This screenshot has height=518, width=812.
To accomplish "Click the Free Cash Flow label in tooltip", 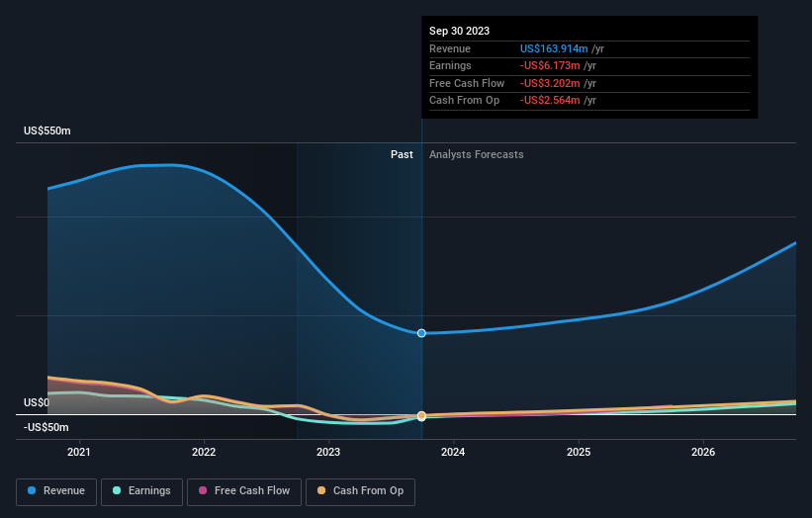I will (467, 83).
